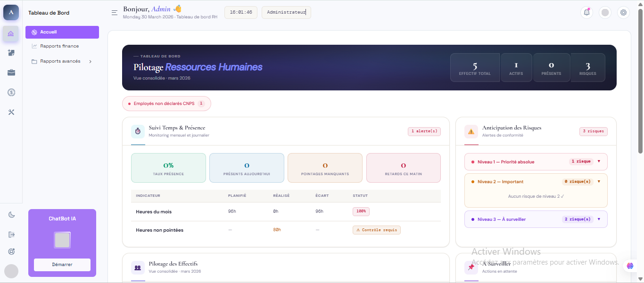Image resolution: width=644 pixels, height=283 pixels.
Task: Click the ÉCART column header
Action: (322, 195)
